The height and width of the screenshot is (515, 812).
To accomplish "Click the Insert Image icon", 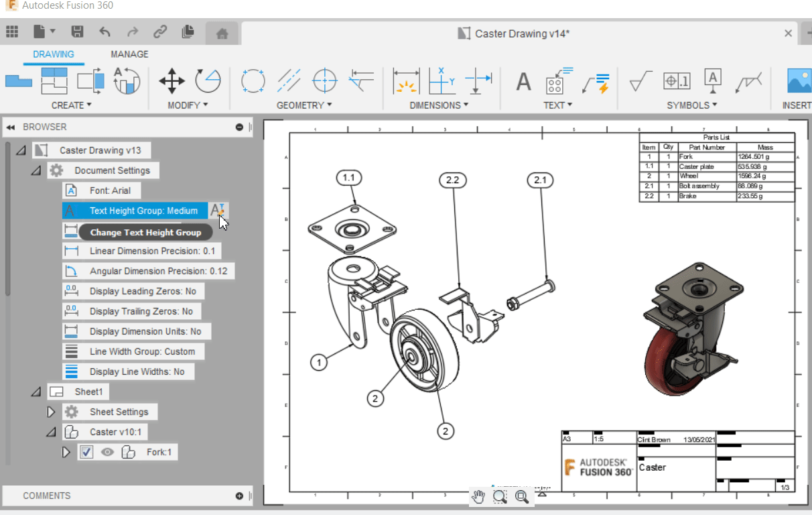I will (x=799, y=82).
